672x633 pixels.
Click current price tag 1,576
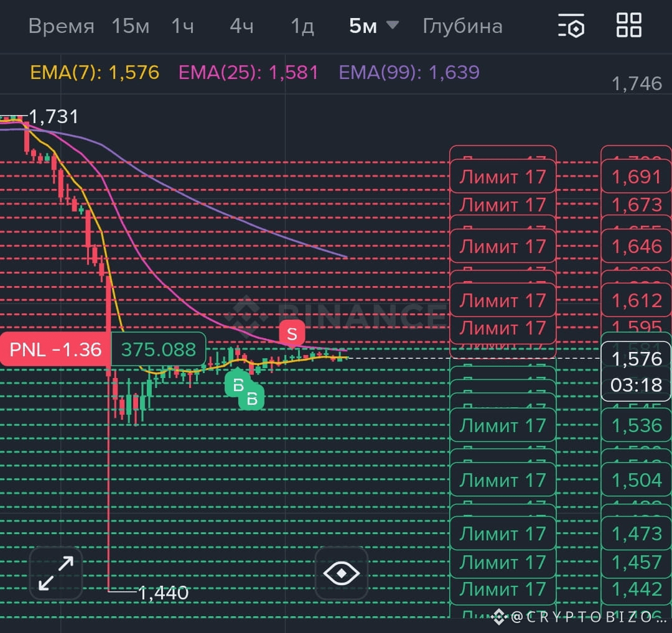click(637, 359)
